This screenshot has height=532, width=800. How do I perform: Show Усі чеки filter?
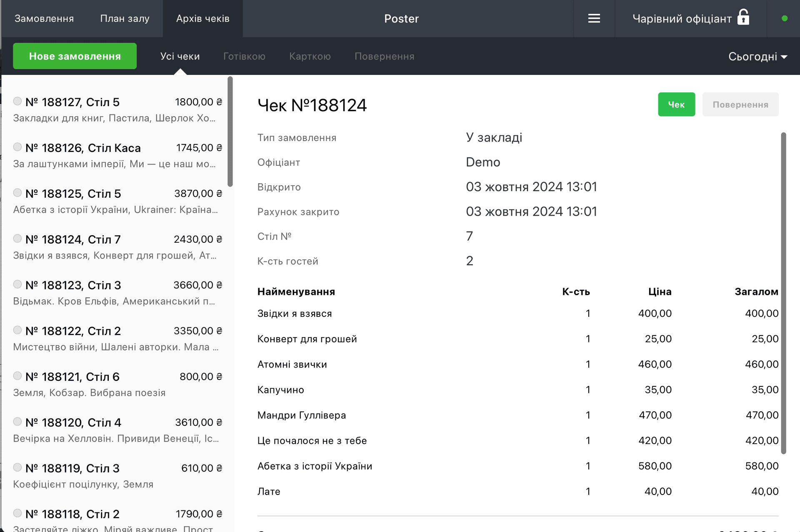tap(180, 56)
